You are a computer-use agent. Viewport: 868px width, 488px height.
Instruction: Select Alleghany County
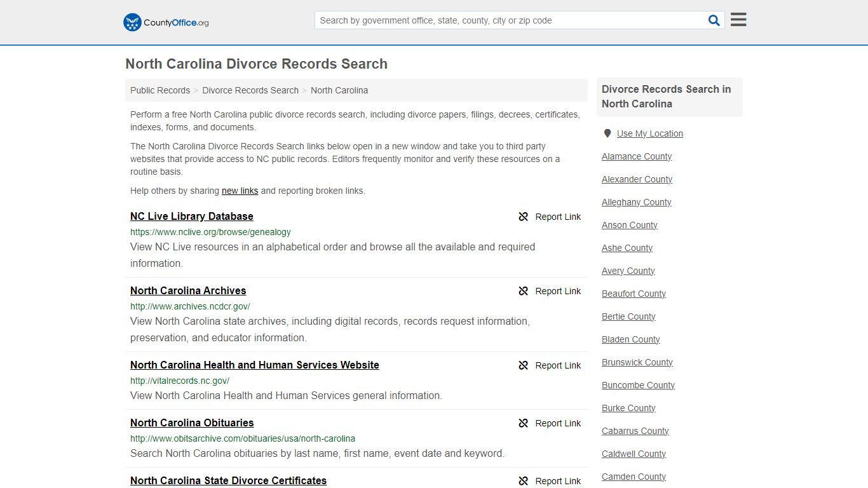637,202
